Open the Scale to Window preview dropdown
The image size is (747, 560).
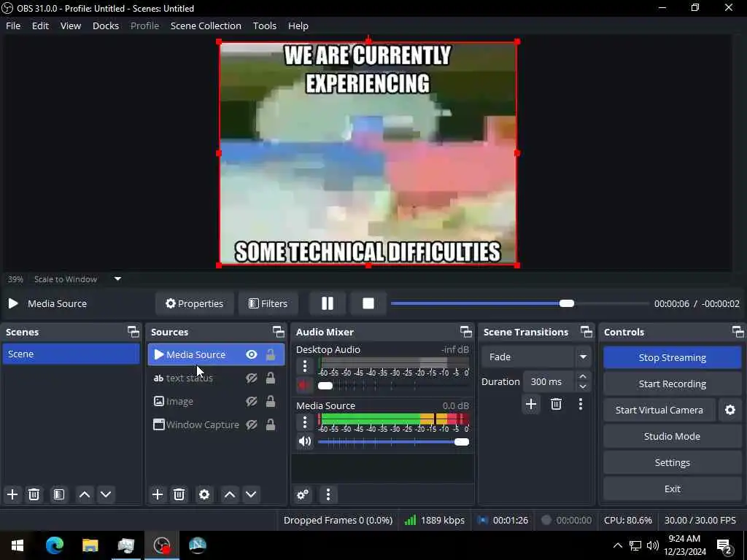[x=117, y=279]
